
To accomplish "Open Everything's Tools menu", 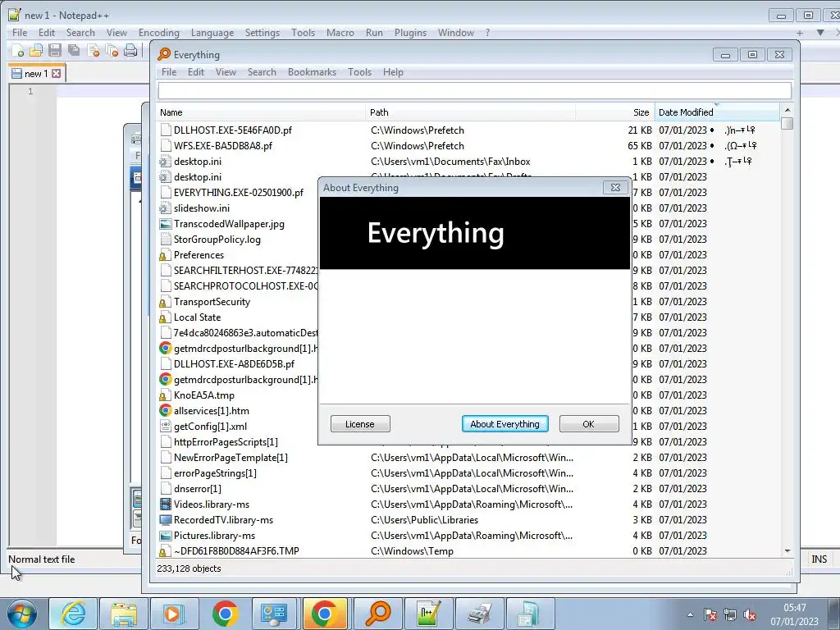I will coord(359,72).
